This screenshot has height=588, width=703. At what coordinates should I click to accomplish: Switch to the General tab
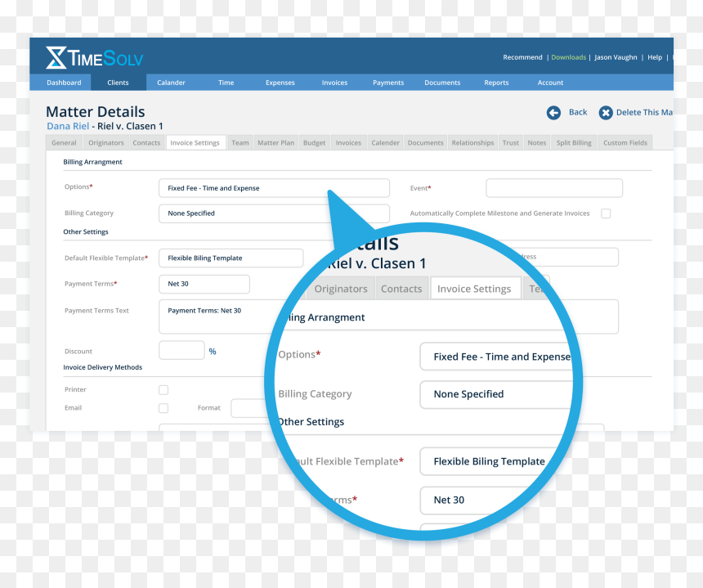(64, 142)
